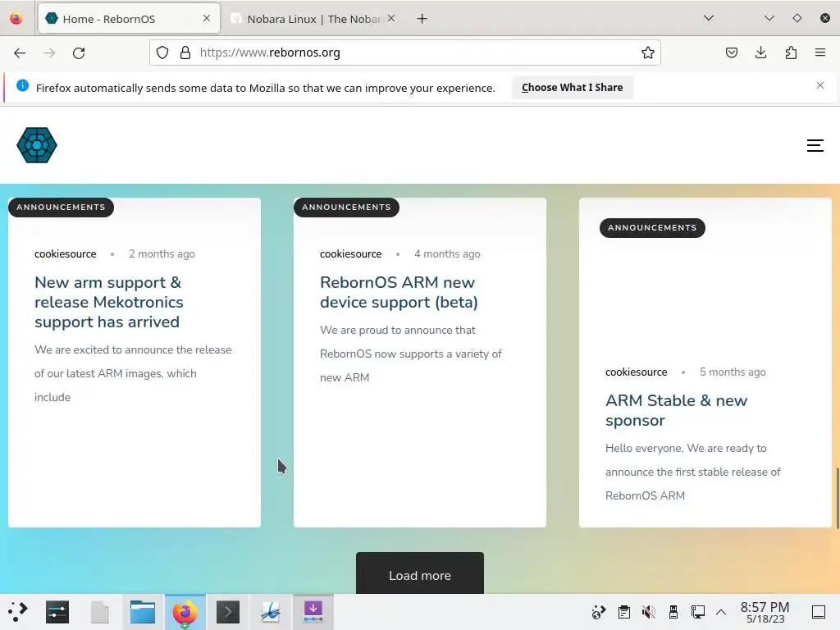Viewport: 840px width, 630px height.
Task: Click the "2 months ago" timestamp
Action: tap(162, 254)
